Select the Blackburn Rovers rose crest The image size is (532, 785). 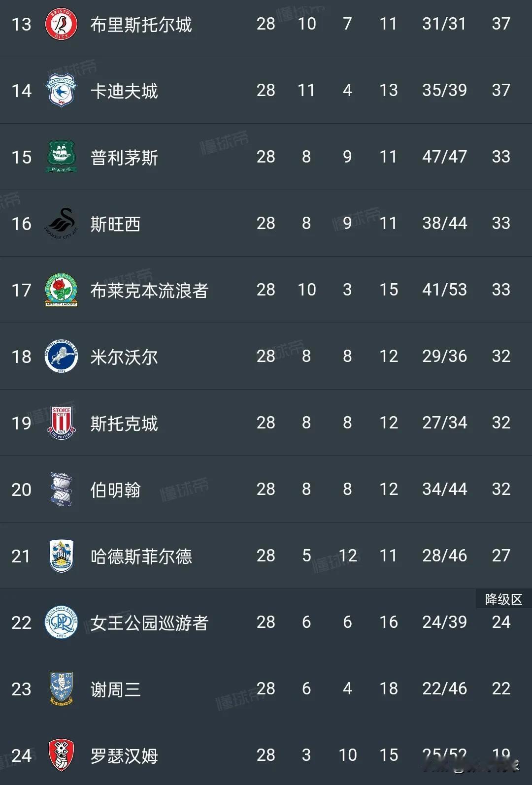61,290
